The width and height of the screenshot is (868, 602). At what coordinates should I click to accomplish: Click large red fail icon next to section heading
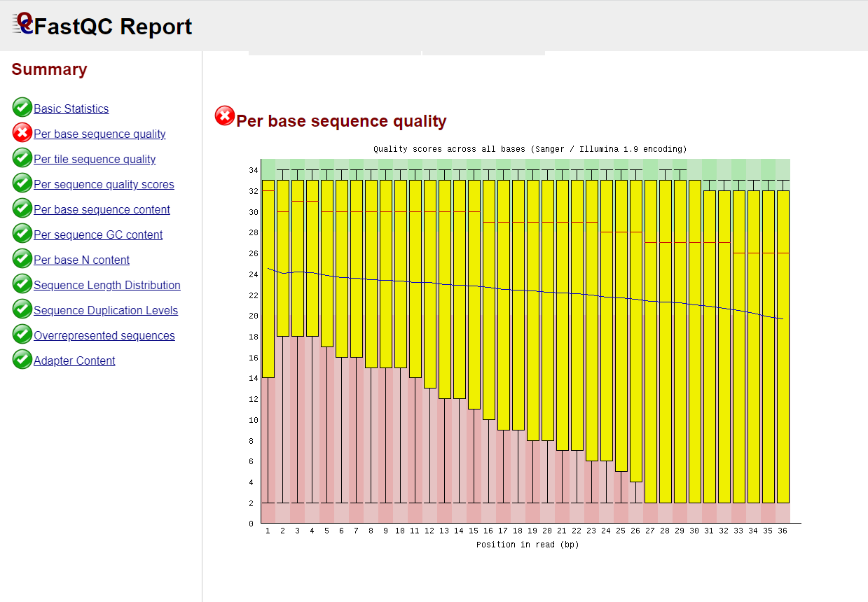click(x=225, y=115)
